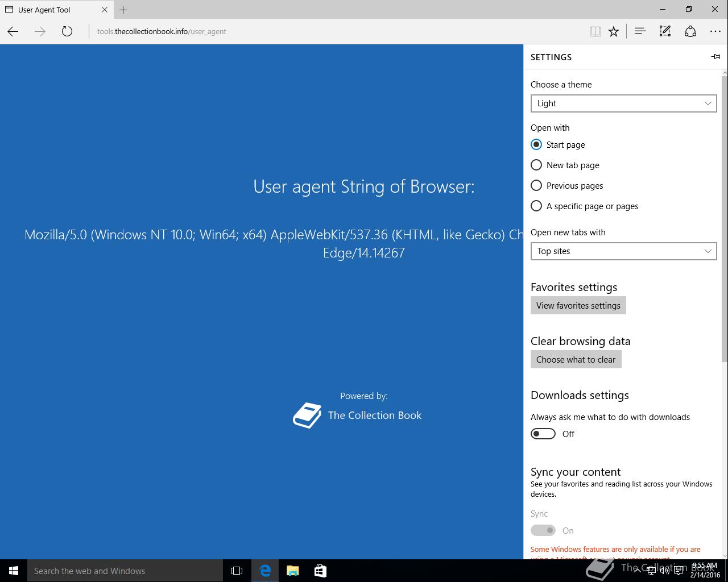
Task: Open a new tab
Action: pos(123,10)
